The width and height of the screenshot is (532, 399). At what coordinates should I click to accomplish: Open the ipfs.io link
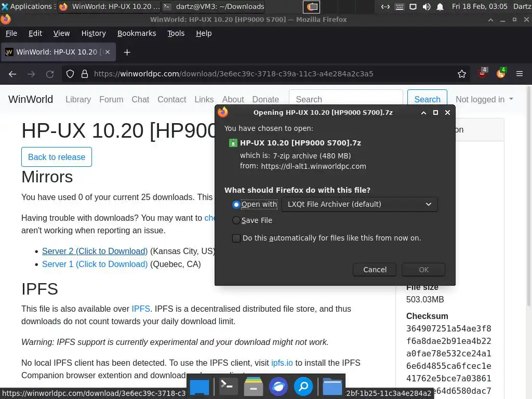tap(282, 363)
